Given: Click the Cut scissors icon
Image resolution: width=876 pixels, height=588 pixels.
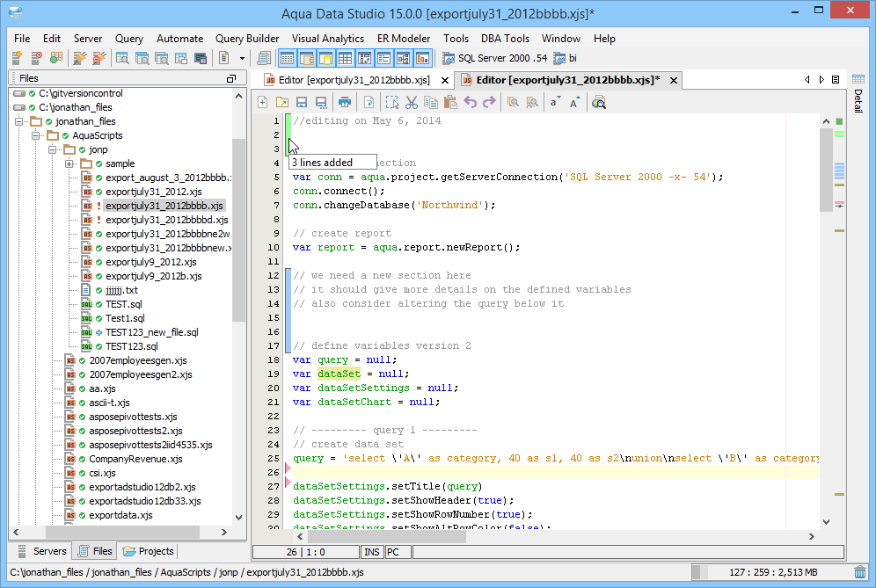Looking at the screenshot, I should pos(412,102).
